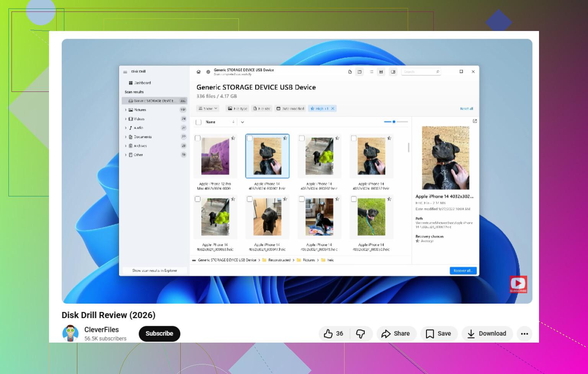Switch to folder view icon
Screen dimensions: 588x374
359,72
